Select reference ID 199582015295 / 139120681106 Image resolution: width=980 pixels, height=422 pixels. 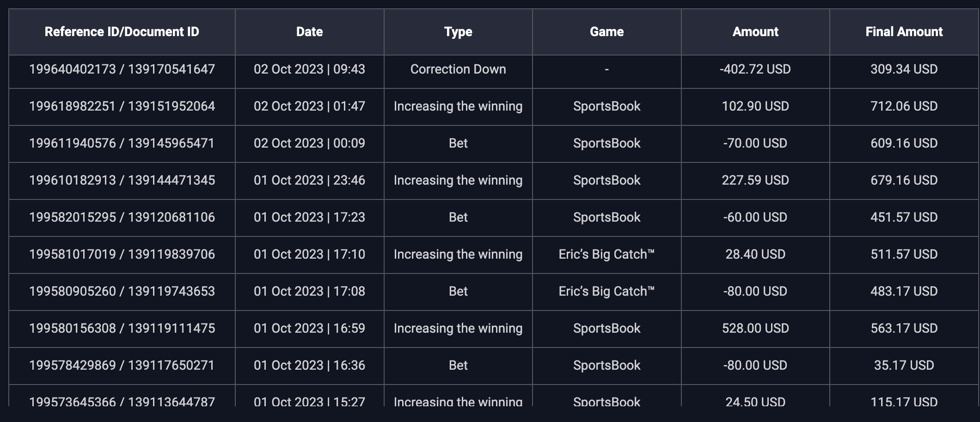point(122,217)
